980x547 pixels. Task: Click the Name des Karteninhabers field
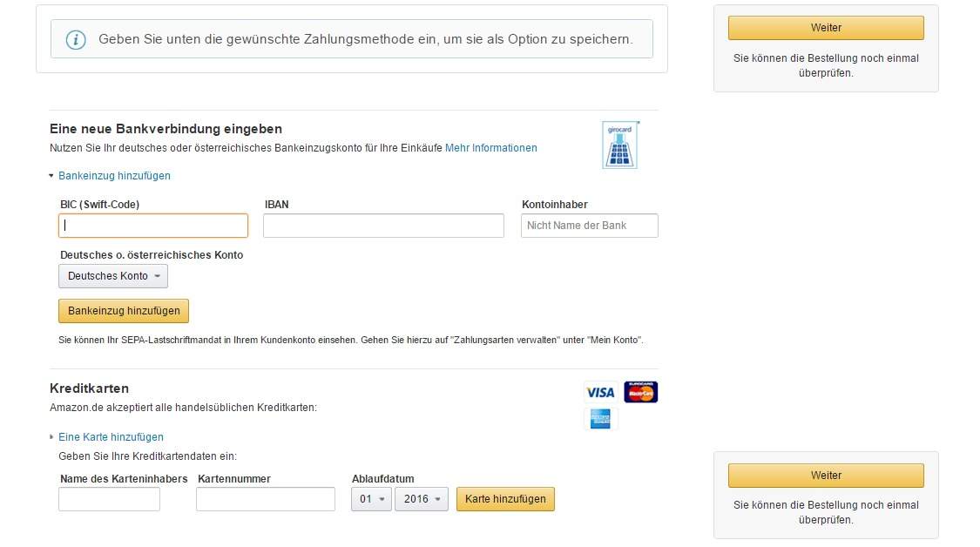coord(109,499)
